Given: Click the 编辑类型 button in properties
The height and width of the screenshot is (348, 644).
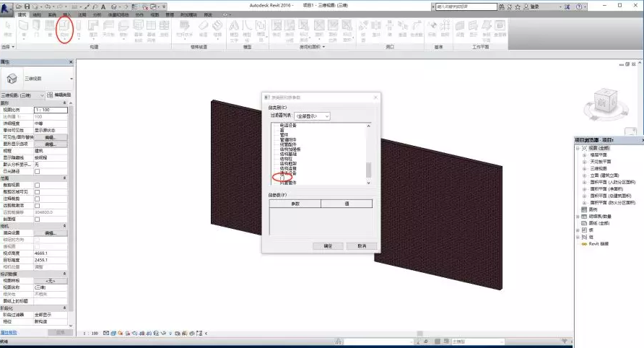Looking at the screenshot, I should click(x=58, y=95).
